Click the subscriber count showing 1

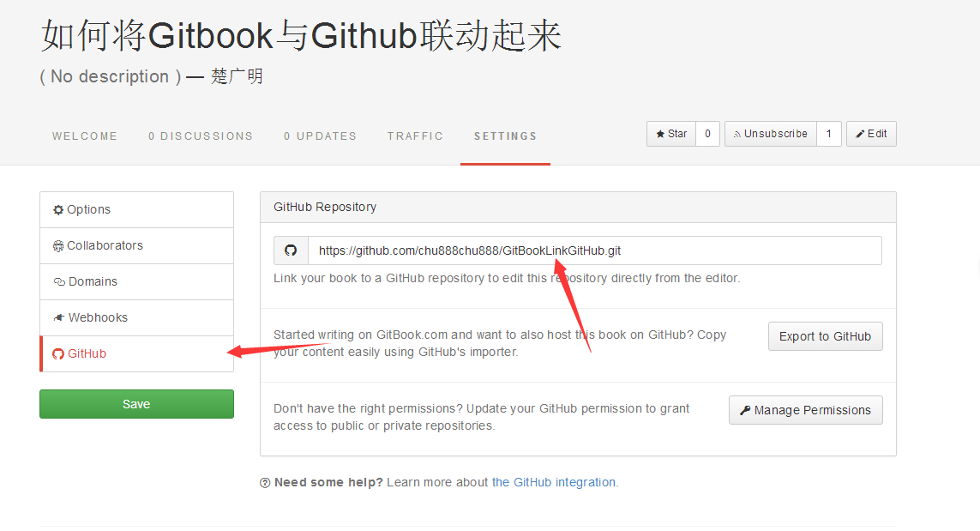click(829, 134)
